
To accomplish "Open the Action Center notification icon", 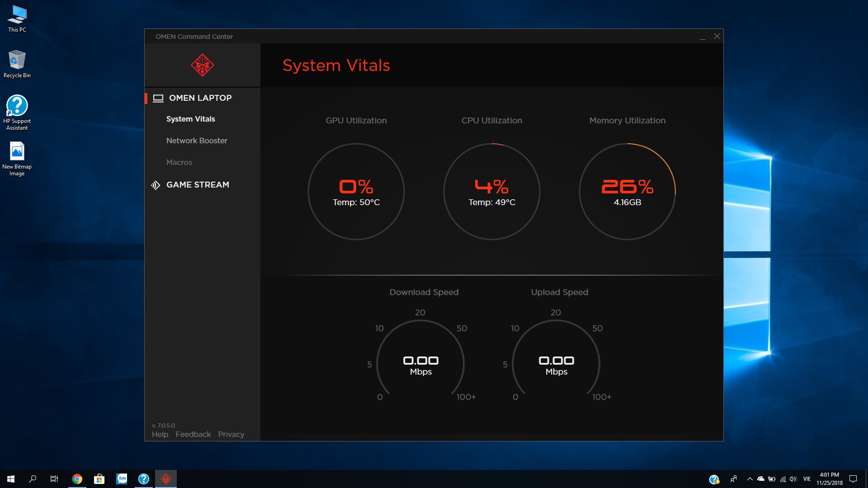I will click(x=853, y=479).
